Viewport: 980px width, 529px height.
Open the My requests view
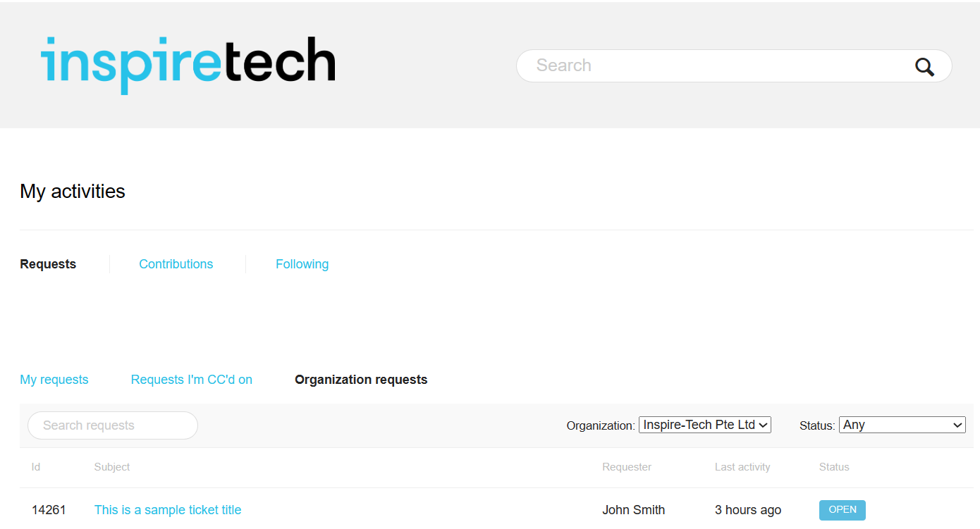point(54,380)
